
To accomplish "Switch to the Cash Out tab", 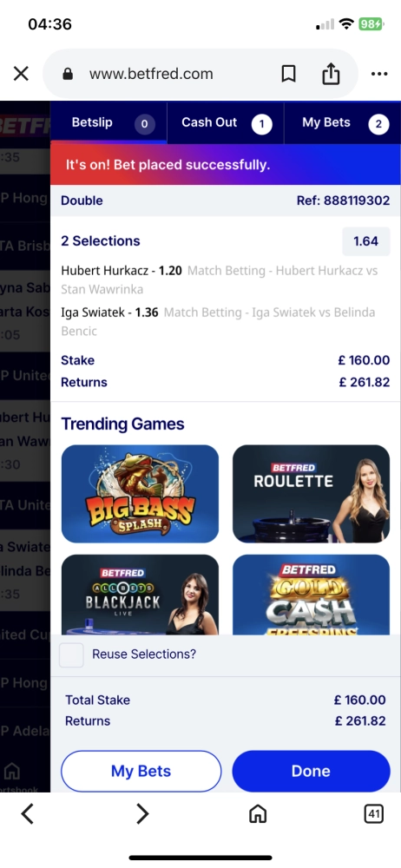I will pyautogui.click(x=226, y=123).
